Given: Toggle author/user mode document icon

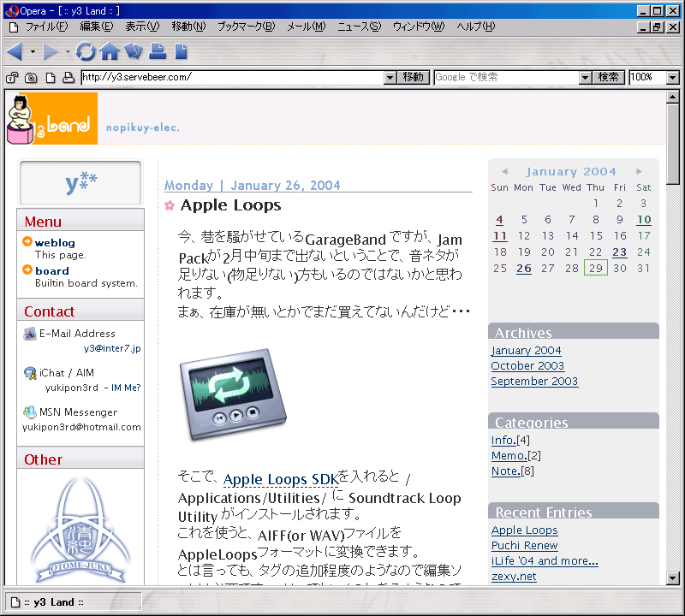Looking at the screenshot, I should click(x=51, y=78).
